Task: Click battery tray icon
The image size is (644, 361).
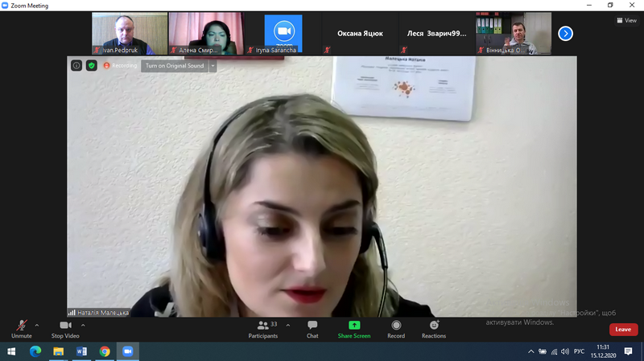Action: click(x=543, y=351)
